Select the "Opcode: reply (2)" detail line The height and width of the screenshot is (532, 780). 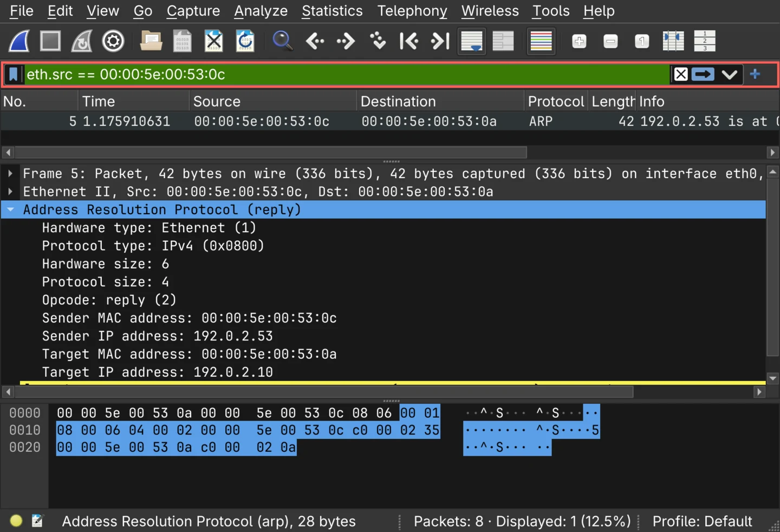pyautogui.click(x=109, y=300)
